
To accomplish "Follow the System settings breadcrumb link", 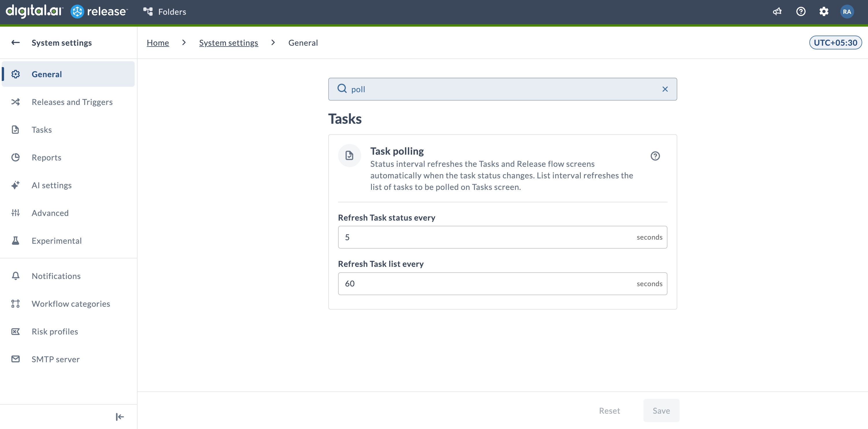I will (229, 43).
